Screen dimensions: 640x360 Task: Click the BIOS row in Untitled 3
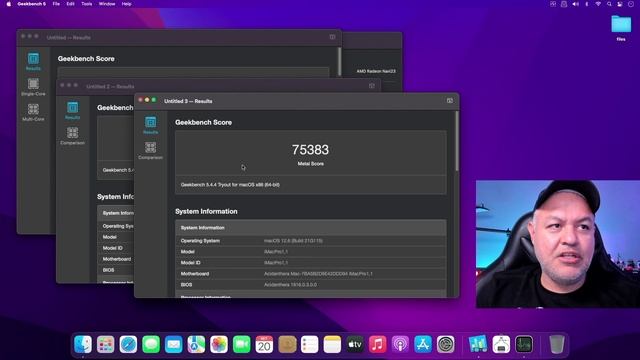pyautogui.click(x=311, y=285)
